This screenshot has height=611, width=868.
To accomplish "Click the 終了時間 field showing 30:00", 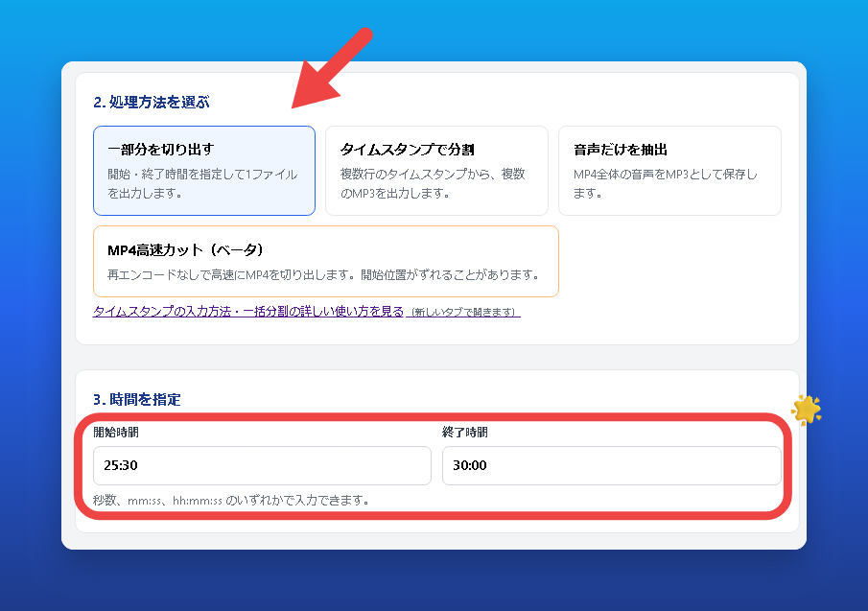I will pyautogui.click(x=612, y=465).
